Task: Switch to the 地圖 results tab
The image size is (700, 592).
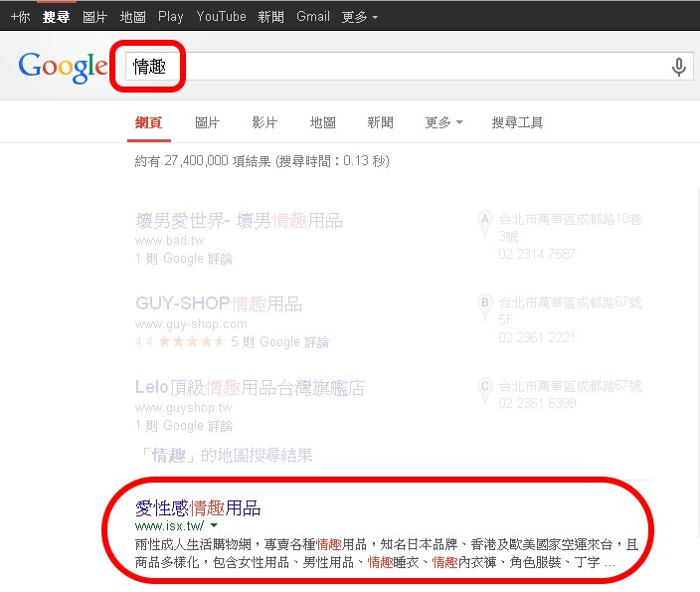Action: 323,122
